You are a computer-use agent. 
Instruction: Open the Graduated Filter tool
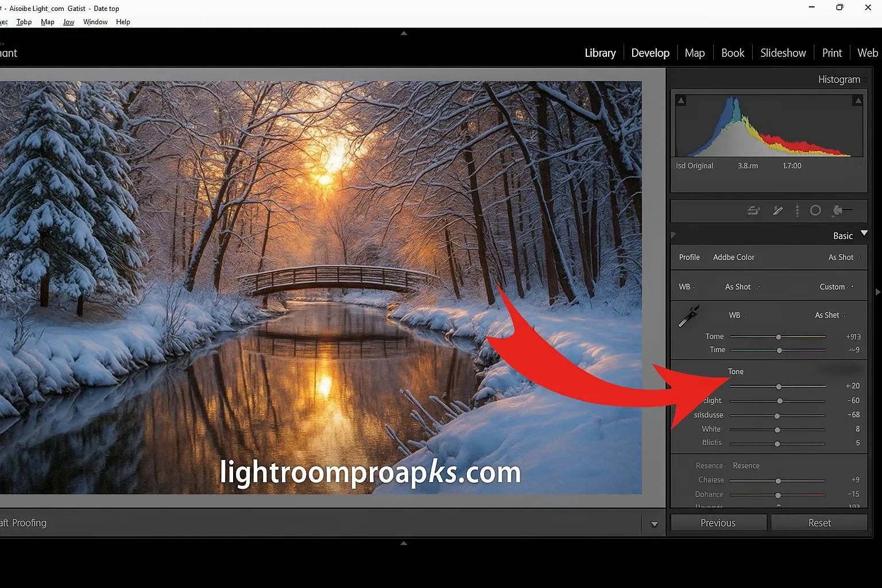797,211
